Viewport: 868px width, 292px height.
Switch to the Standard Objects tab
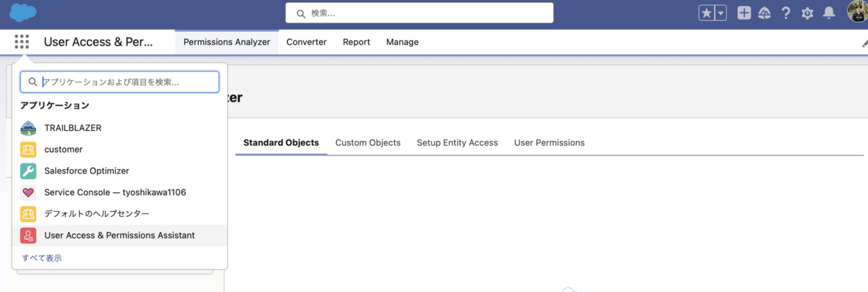point(281,142)
